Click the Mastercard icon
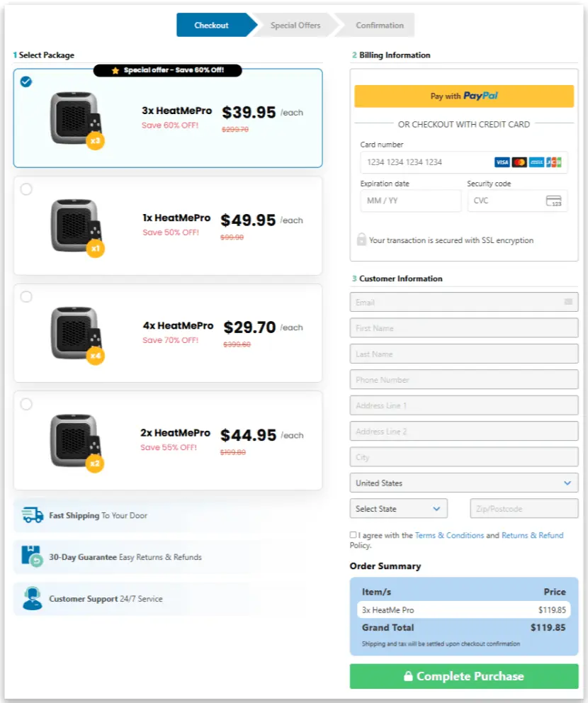588x703 pixels. click(519, 162)
